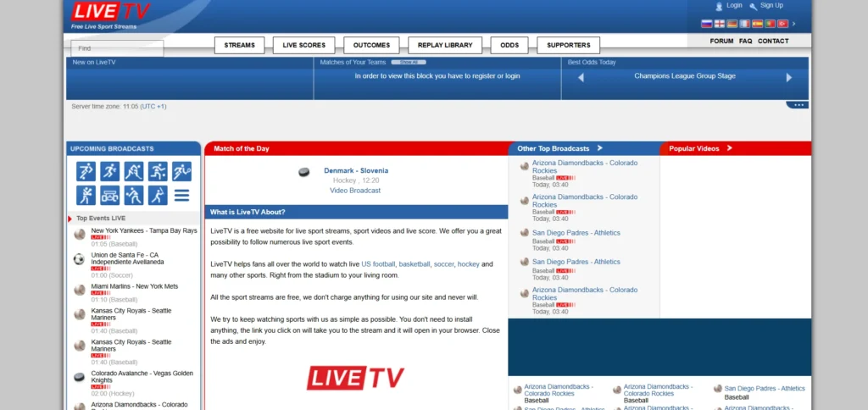Click the user silhouette icon beside Login

719,7
